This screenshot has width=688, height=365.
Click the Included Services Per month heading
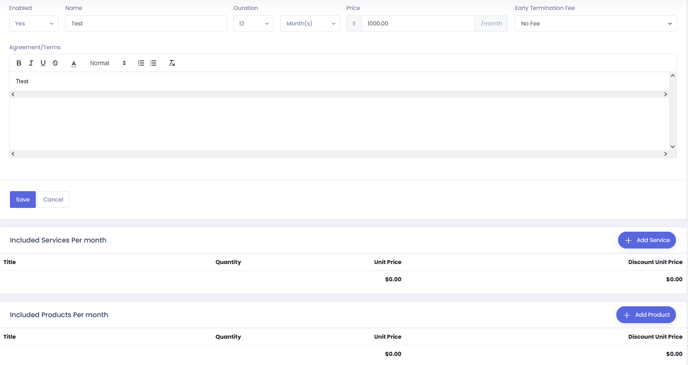coord(58,240)
